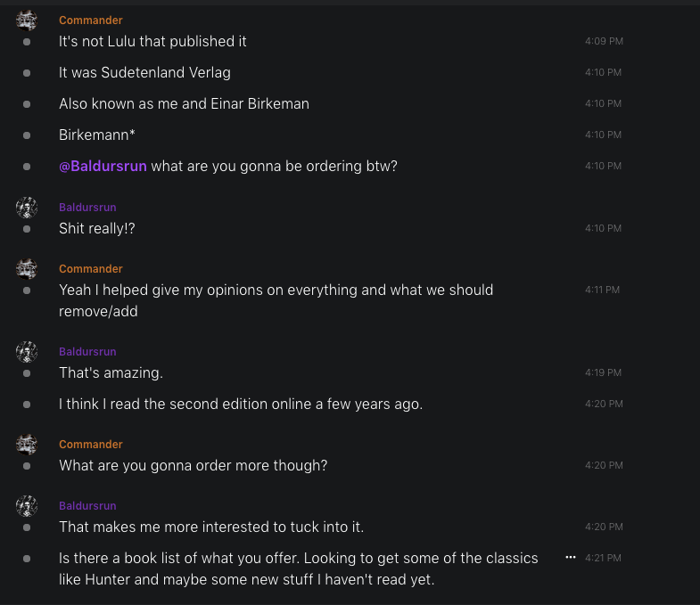Click the bullet dot beside "It was Sudetenland Verlag"
The width and height of the screenshot is (700, 605).
pos(27,73)
